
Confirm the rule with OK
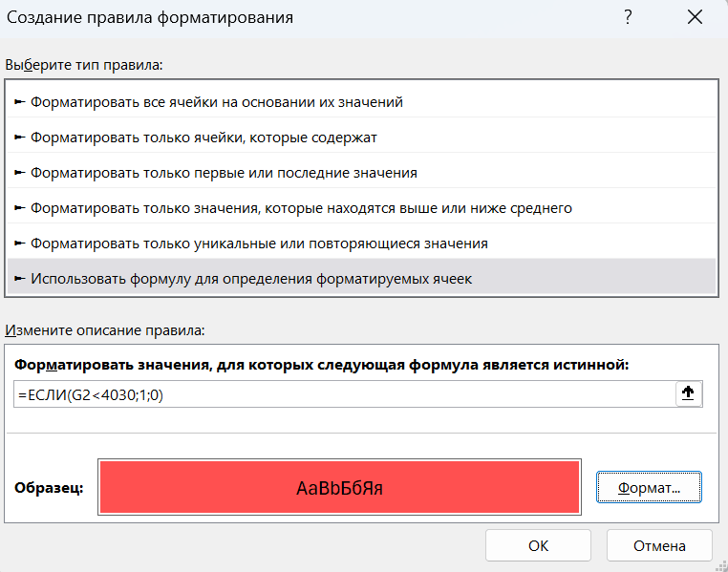click(x=538, y=545)
